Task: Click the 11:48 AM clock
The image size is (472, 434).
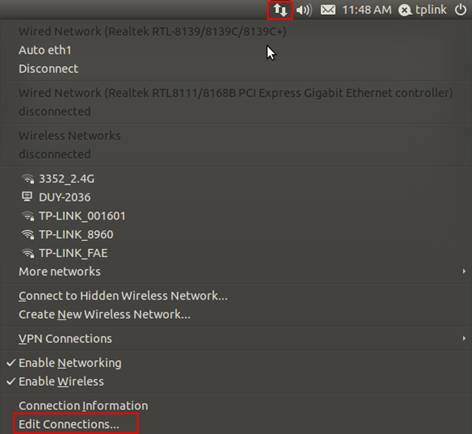Action: coord(367,10)
